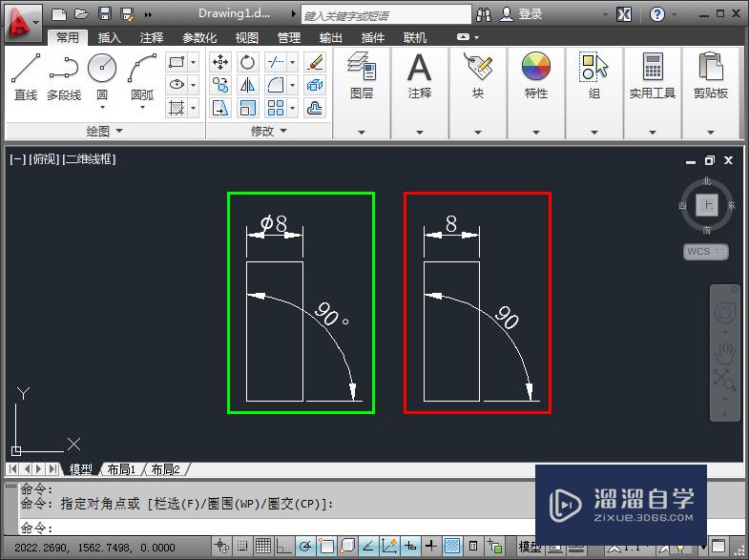Toggle Polar Tracking in status bar
Viewport: 749px width, 560px height.
[305, 546]
